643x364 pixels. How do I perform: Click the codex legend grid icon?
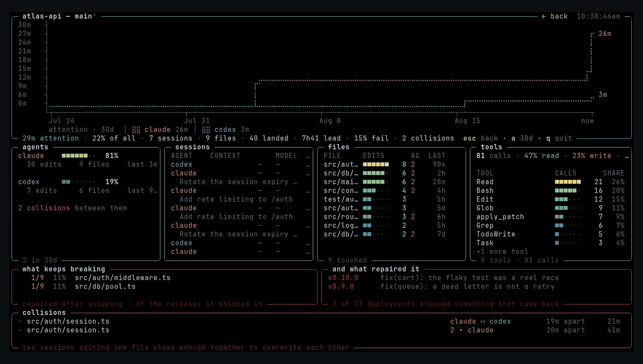point(206,130)
